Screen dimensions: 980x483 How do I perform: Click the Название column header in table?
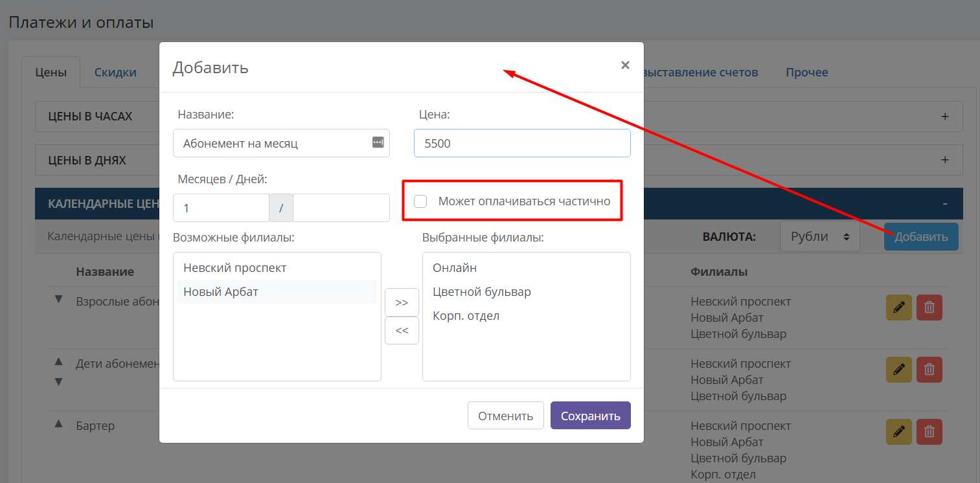pos(105,271)
